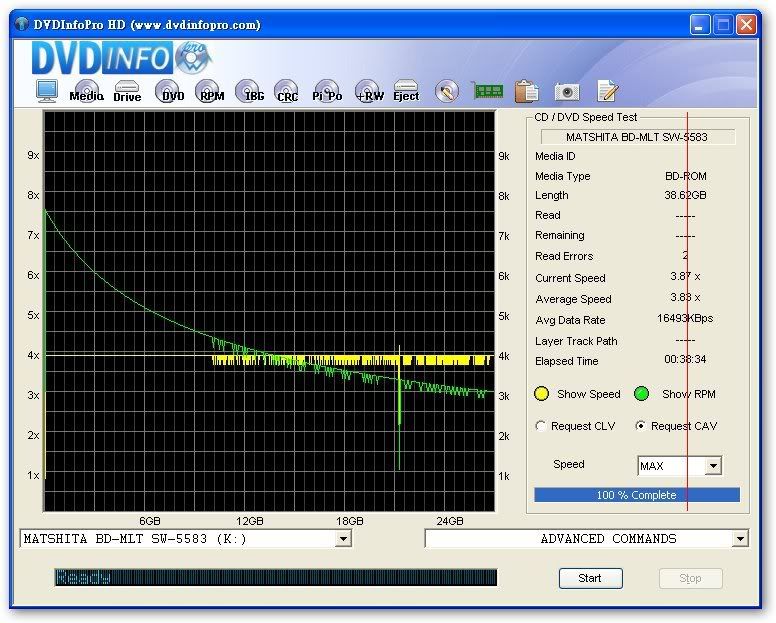Open the notepad with pencil icon
This screenshot has height=623, width=776.
607,91
